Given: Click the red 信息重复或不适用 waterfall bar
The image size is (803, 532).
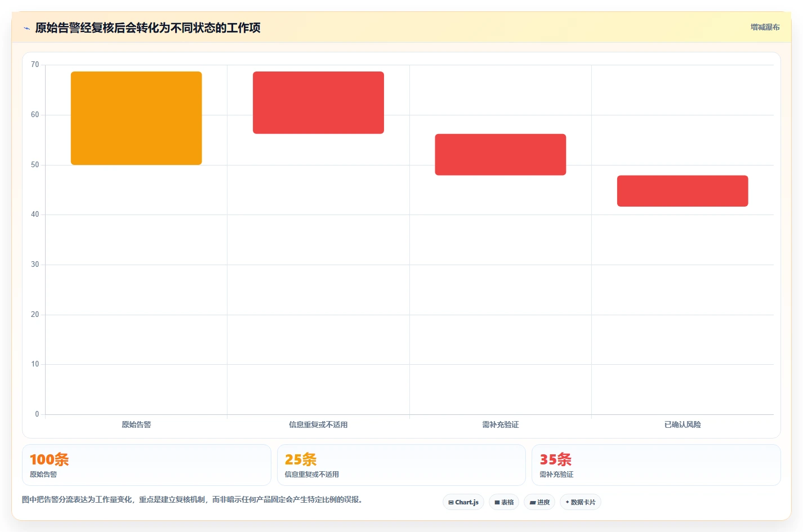Looking at the screenshot, I should click(x=318, y=102).
